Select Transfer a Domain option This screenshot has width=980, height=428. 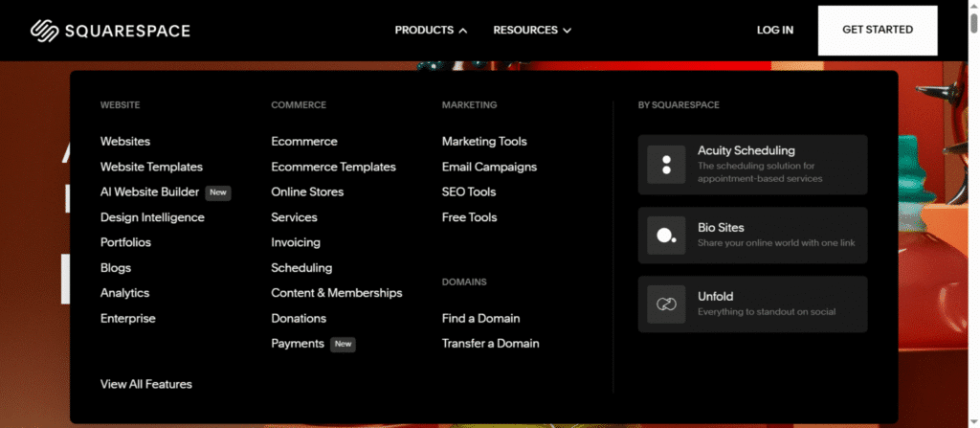coord(490,344)
